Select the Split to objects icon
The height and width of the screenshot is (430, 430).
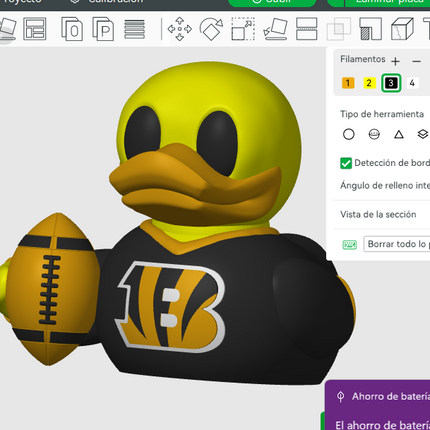tap(72, 29)
